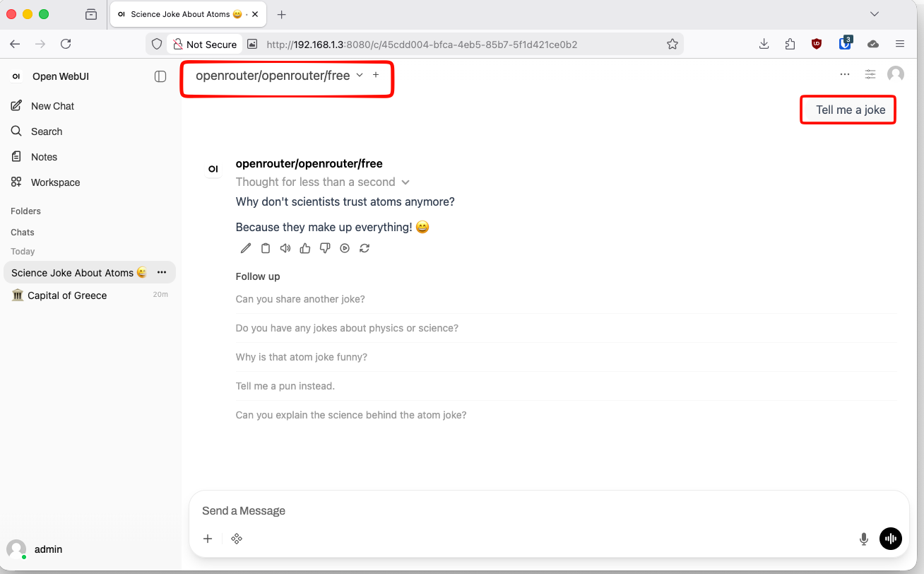Reload the current page
The image size is (924, 574).
[x=66, y=44]
